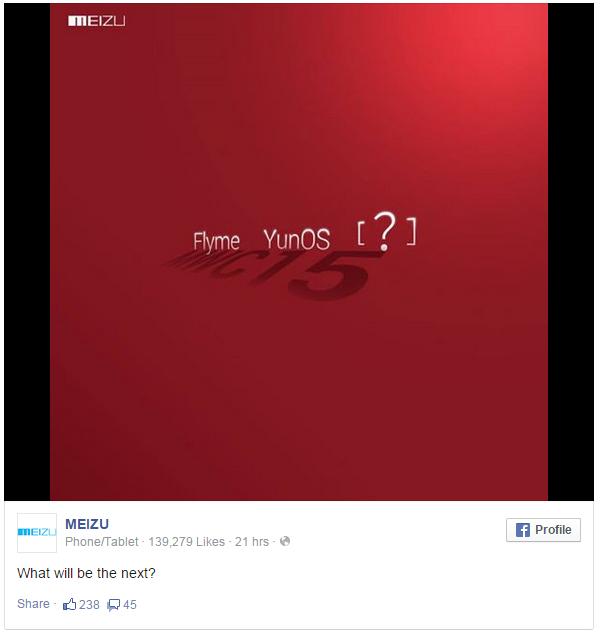Click the comment bubble icon
The height and width of the screenshot is (635, 597).
pos(113,605)
